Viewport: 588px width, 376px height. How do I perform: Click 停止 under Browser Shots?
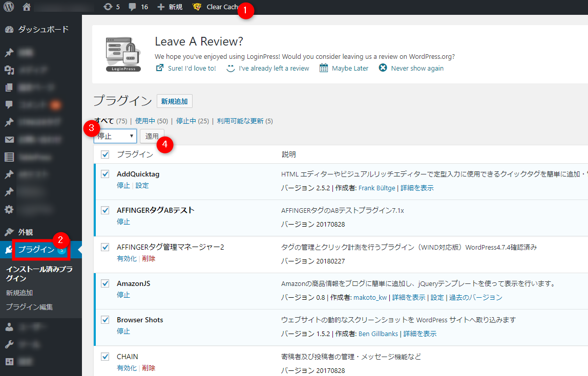click(x=123, y=331)
